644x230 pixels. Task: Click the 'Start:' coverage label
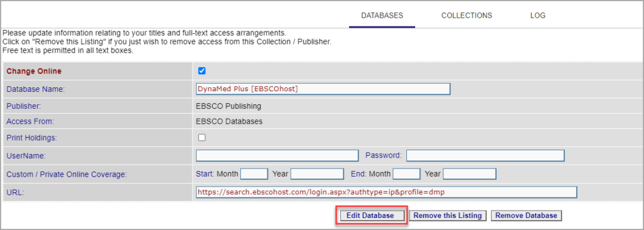tap(206, 173)
